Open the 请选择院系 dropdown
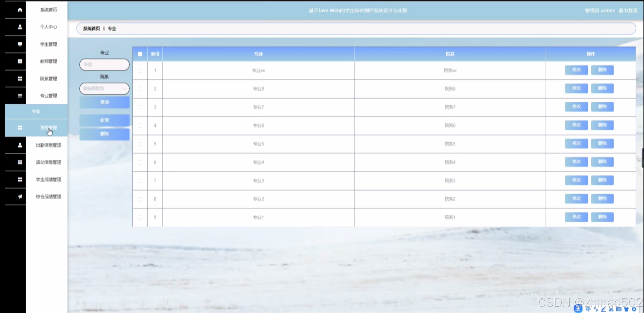The width and height of the screenshot is (644, 313). (x=104, y=89)
